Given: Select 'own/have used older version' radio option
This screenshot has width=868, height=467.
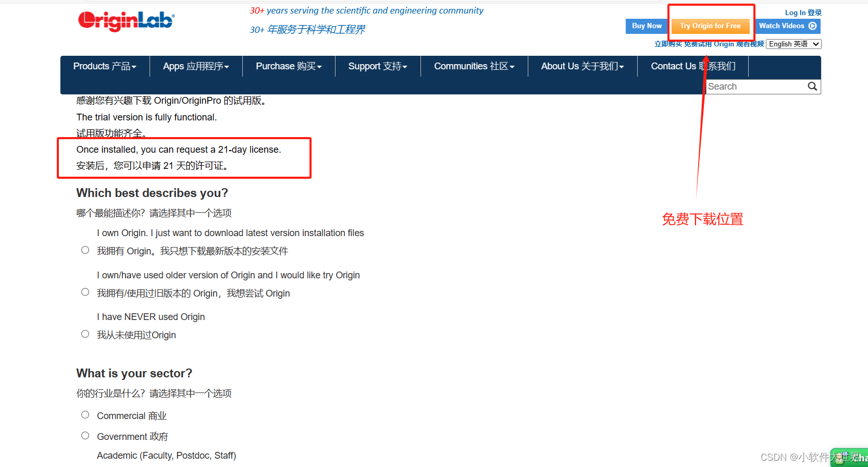Looking at the screenshot, I should coord(85,292).
